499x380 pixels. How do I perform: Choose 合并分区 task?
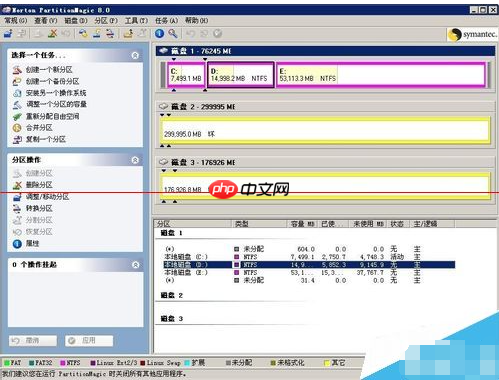pos(39,128)
